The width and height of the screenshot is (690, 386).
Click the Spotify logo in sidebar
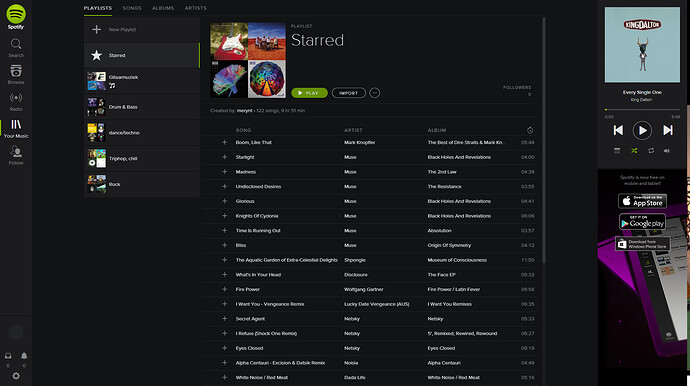(x=16, y=17)
